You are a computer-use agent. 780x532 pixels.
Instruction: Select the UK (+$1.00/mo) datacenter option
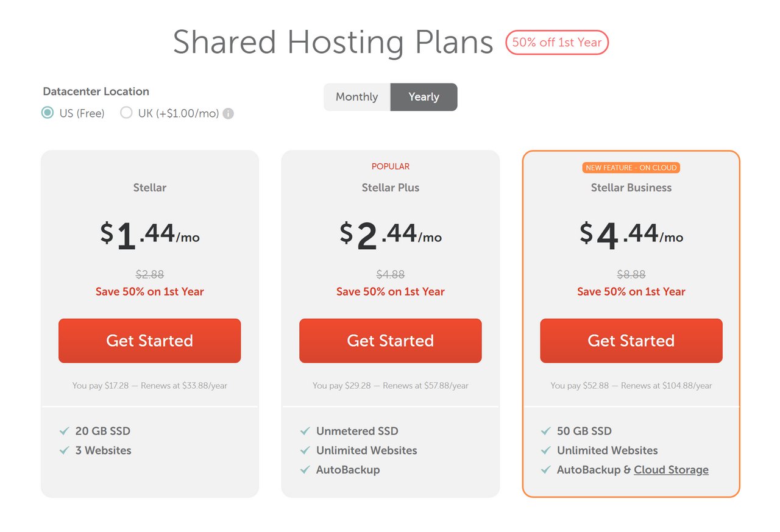[x=127, y=113]
